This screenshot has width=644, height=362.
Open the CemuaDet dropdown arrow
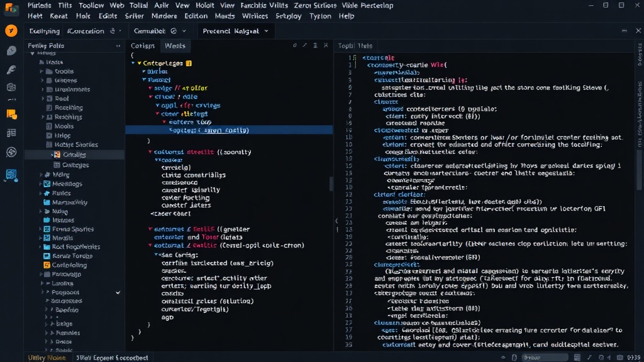pyautogui.click(x=184, y=31)
